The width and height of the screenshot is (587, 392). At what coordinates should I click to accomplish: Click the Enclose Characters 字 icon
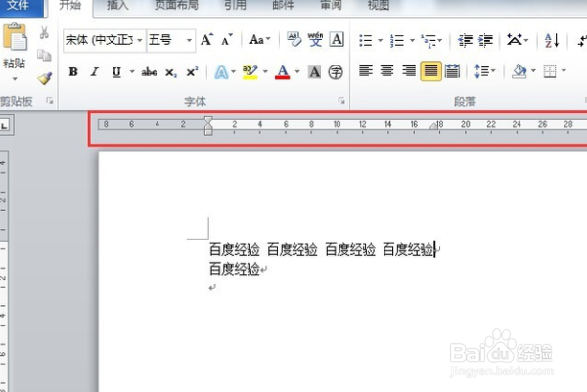click(336, 71)
